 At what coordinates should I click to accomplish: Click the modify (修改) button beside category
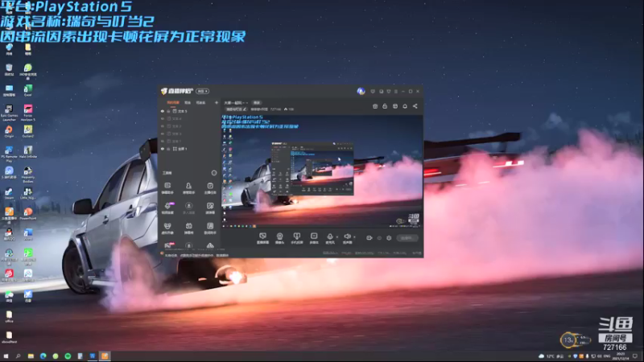[x=257, y=103]
